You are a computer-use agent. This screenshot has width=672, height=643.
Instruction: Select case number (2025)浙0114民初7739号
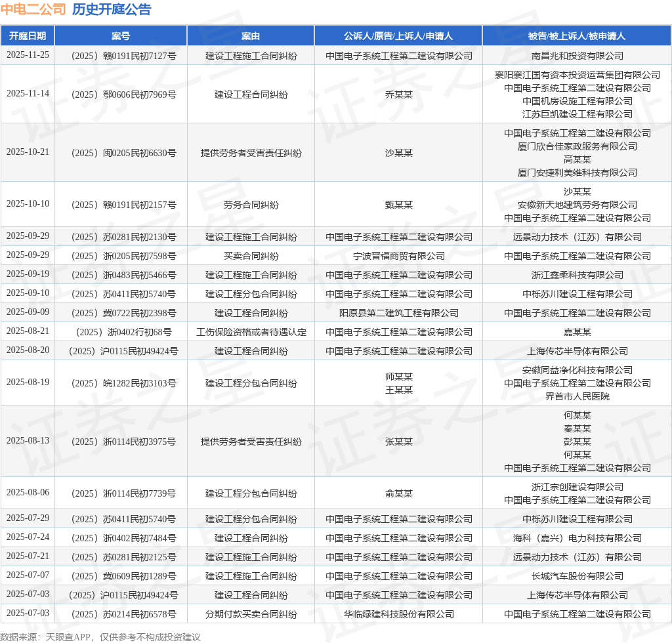point(123,493)
